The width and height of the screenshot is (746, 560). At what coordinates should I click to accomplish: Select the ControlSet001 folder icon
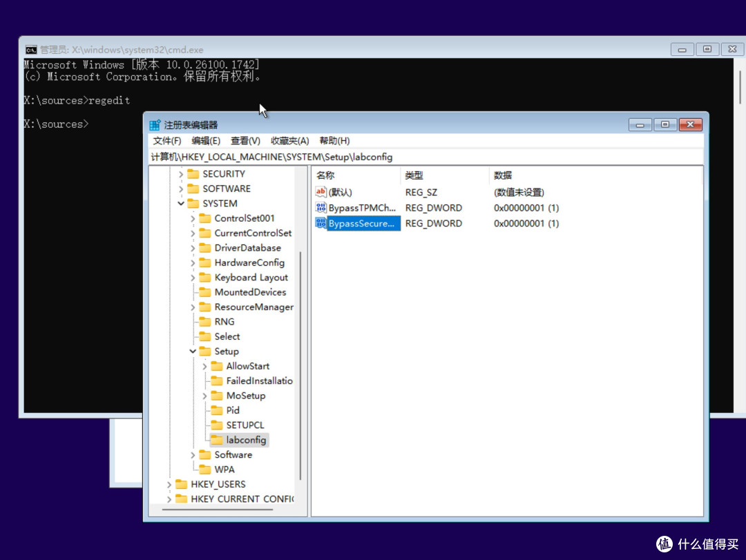pos(205,218)
